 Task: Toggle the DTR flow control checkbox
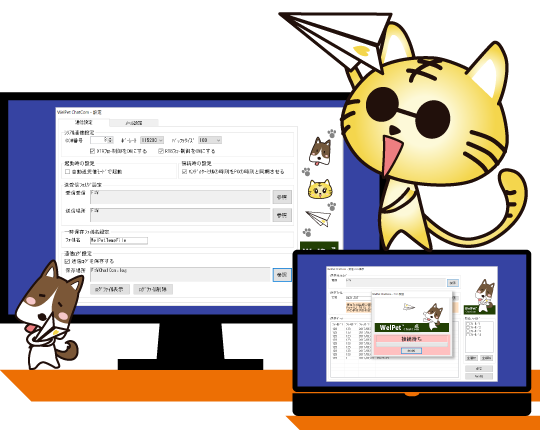coord(92,151)
